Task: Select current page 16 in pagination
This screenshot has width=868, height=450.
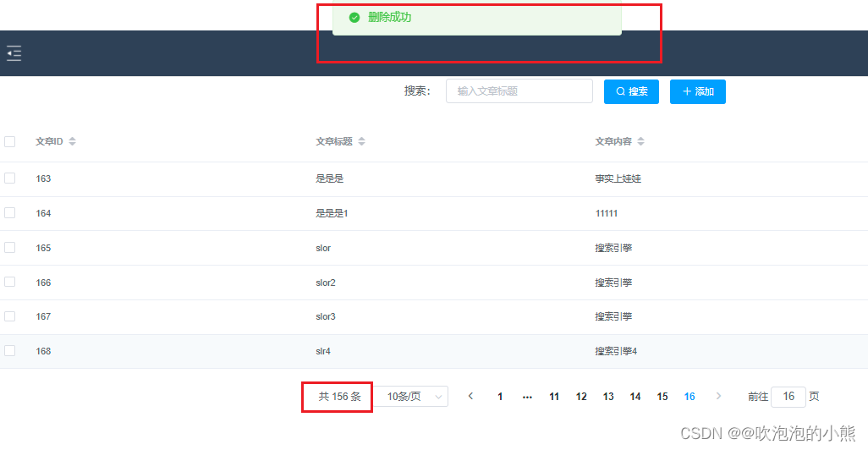Action: tap(689, 397)
